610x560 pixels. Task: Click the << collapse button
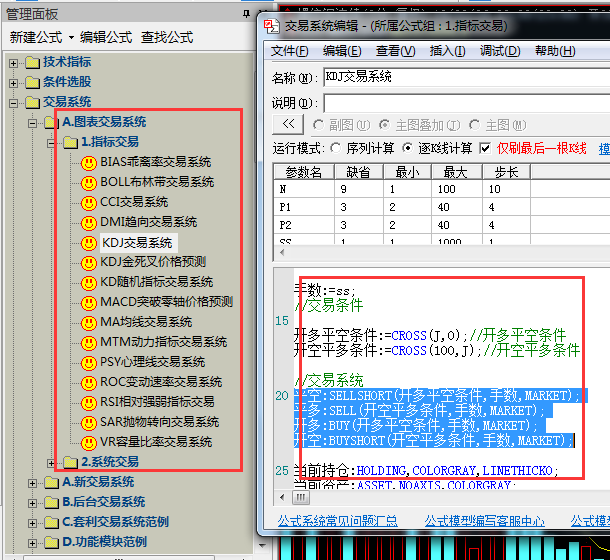coord(288,124)
